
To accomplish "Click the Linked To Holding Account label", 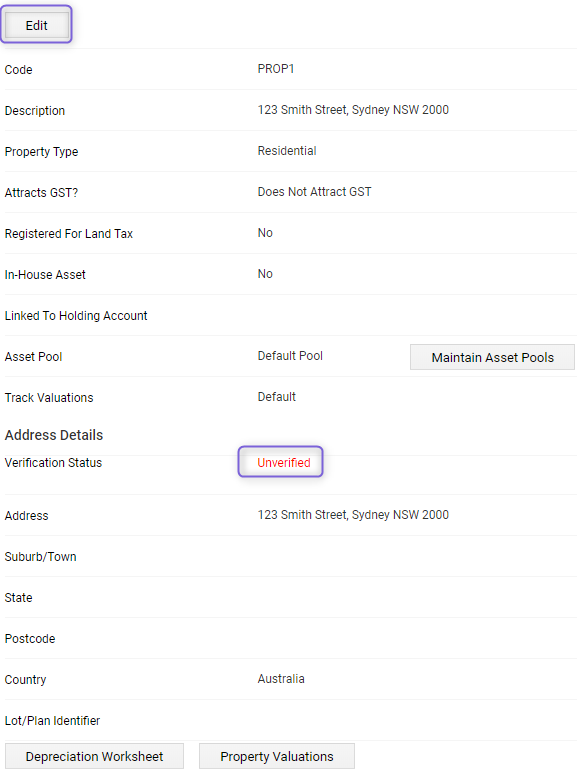I will pos(76,315).
